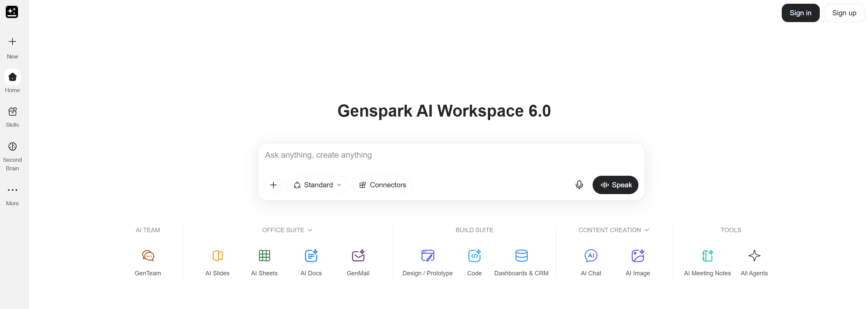868x309 pixels.
Task: Open Skills from the sidebar
Action: tap(13, 117)
